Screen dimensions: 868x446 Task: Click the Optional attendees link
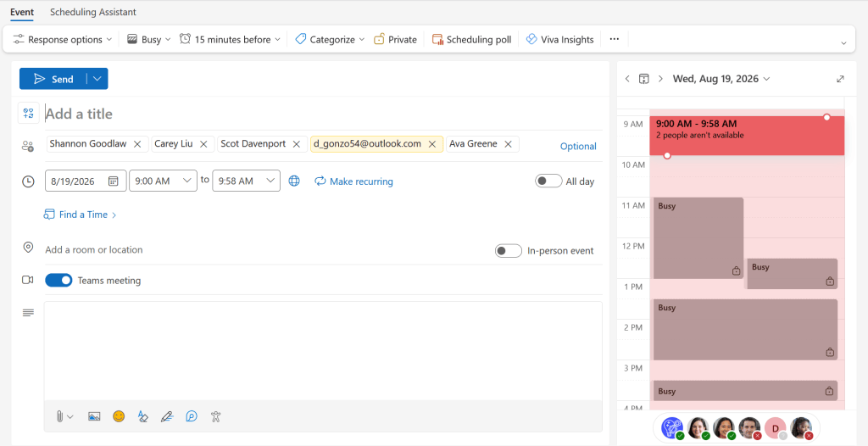tap(578, 147)
